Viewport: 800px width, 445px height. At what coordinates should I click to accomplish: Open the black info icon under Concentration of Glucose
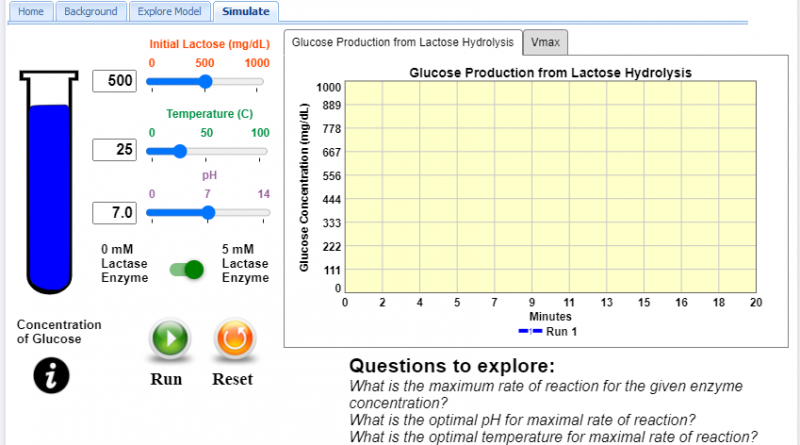[51, 376]
